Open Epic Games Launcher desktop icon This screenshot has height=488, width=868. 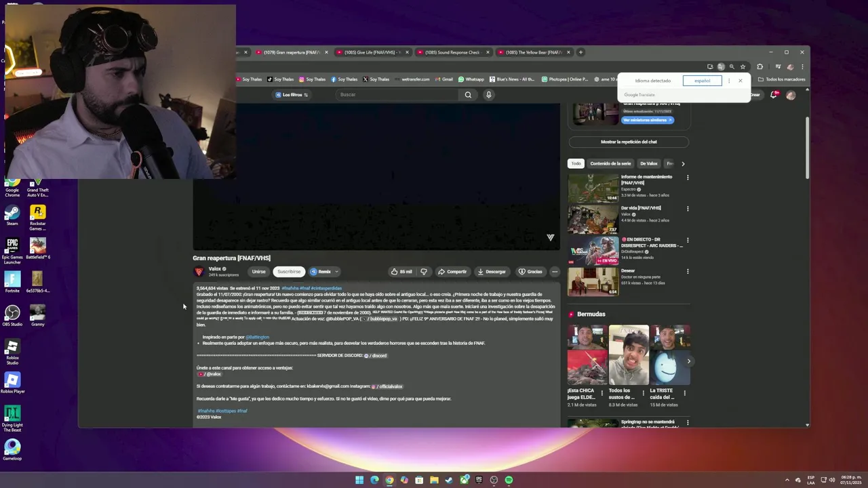pos(12,251)
